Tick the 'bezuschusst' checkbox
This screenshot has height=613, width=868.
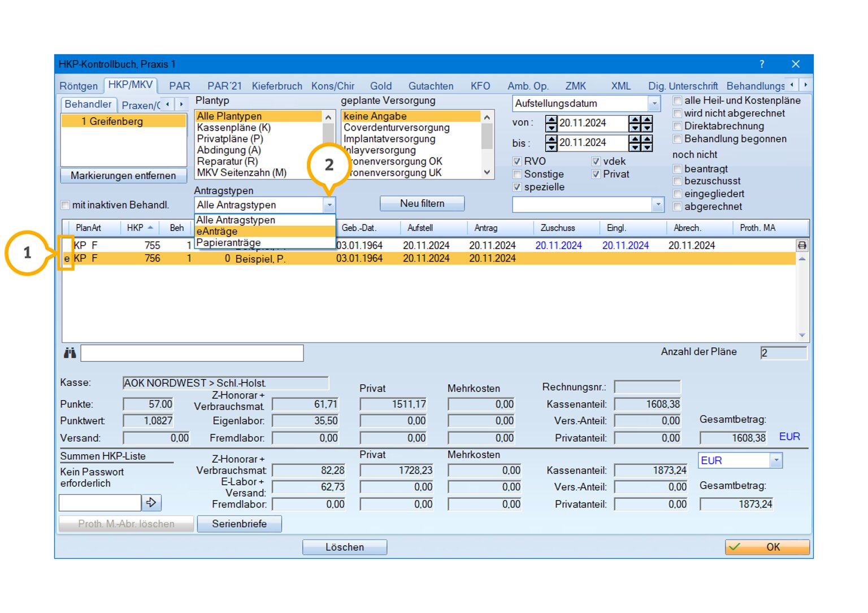point(677,181)
